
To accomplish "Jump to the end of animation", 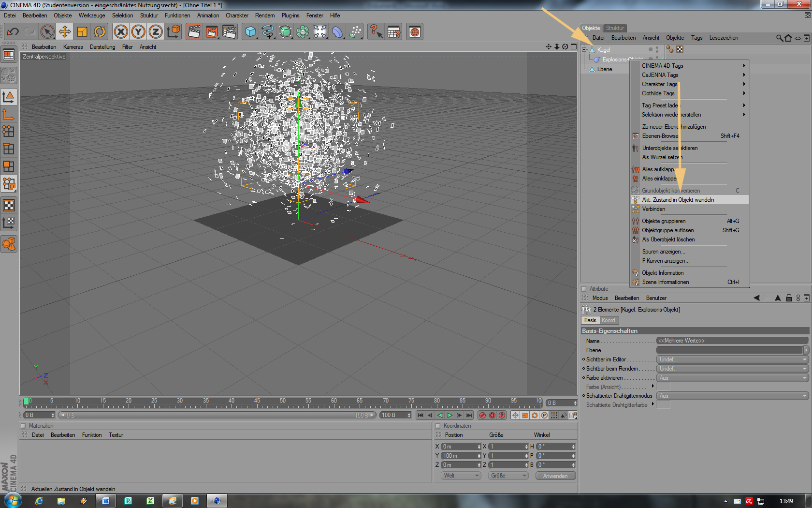I will (x=469, y=415).
